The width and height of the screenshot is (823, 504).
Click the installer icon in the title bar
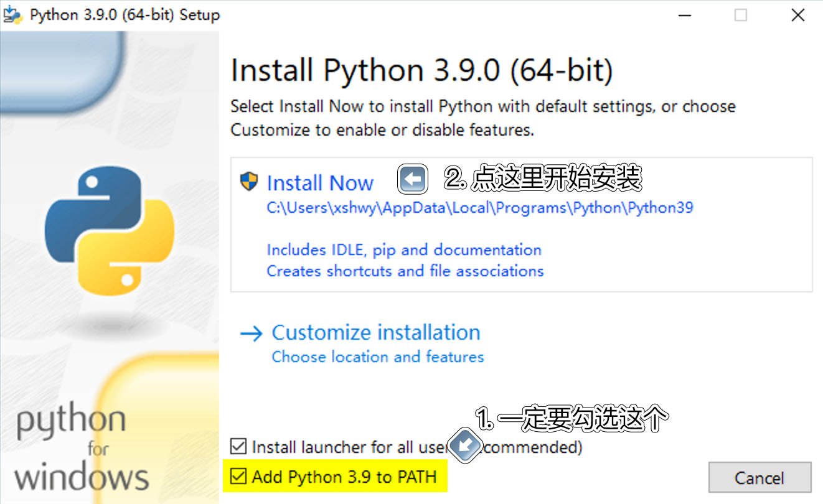tap(12, 14)
